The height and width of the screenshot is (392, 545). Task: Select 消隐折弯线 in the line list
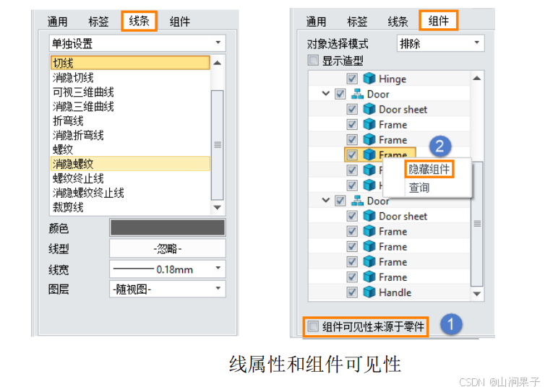tap(130, 135)
